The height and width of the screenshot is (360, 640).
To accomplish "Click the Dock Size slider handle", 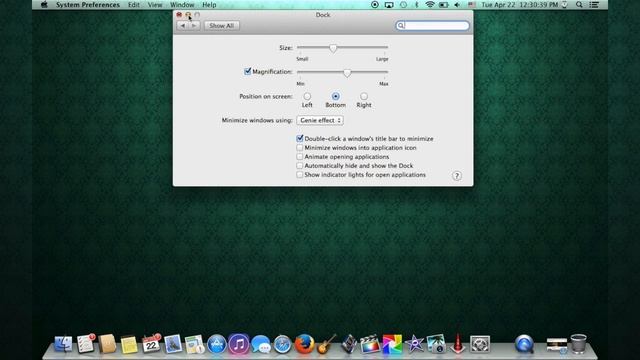I will (333, 48).
